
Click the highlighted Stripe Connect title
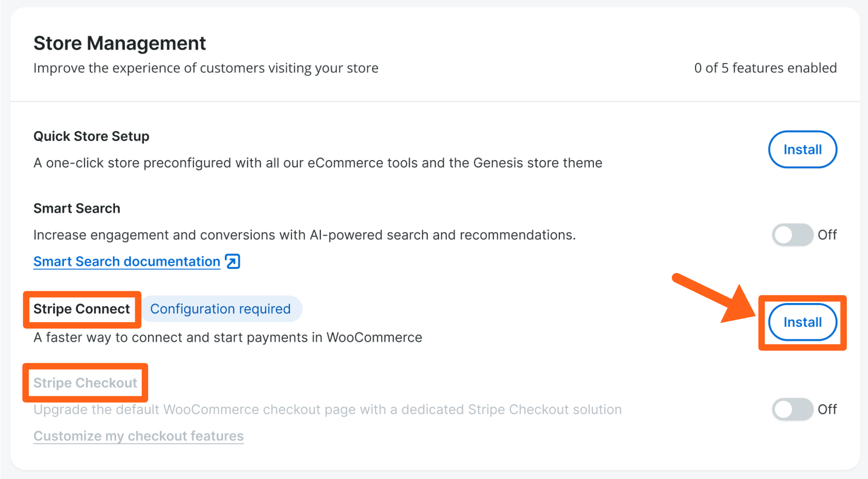click(x=82, y=309)
